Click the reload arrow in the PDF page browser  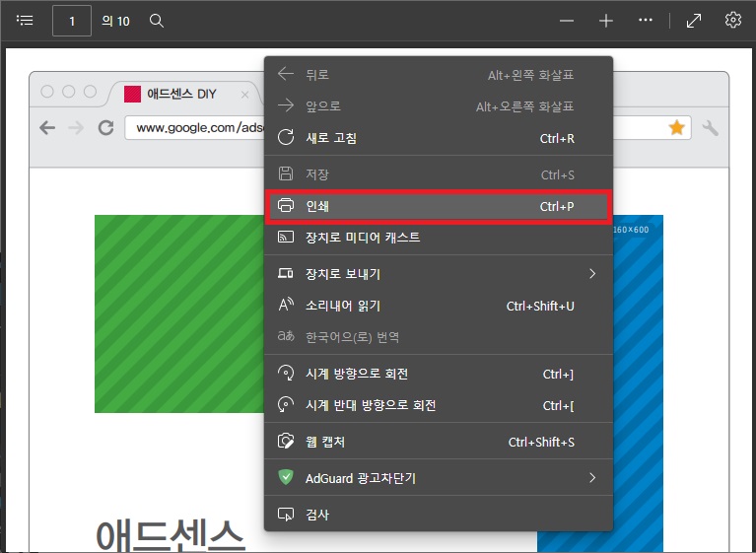click(105, 128)
